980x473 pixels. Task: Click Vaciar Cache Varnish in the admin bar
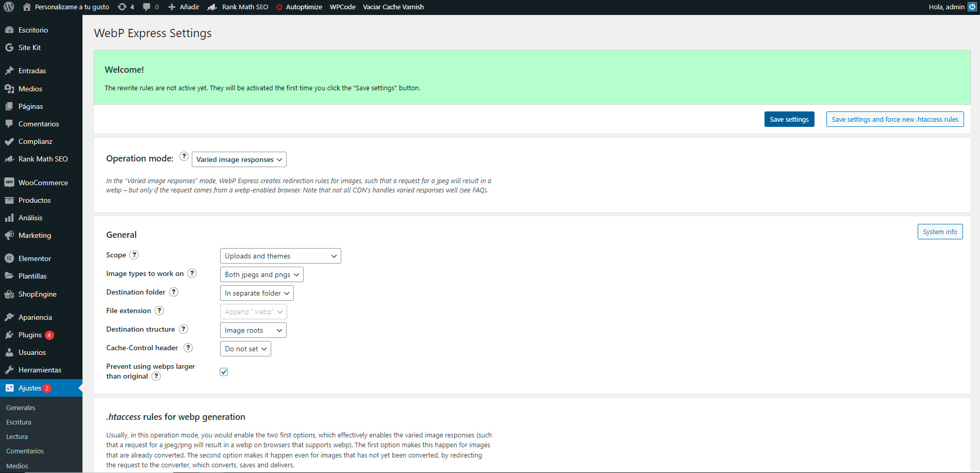coord(393,7)
